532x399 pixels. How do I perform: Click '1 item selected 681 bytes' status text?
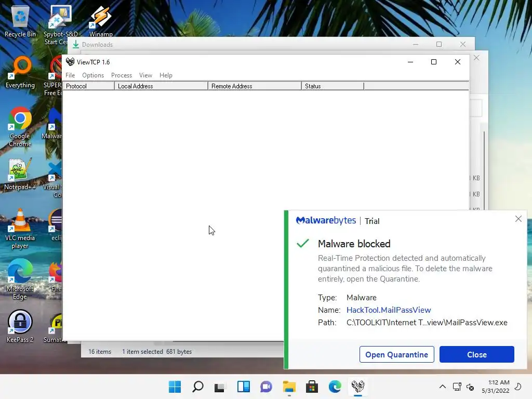(x=157, y=352)
